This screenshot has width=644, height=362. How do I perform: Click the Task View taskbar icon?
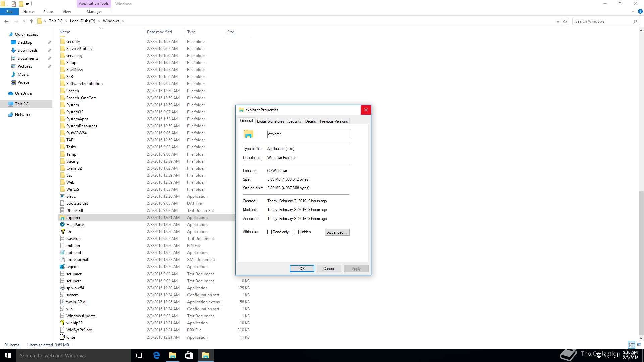pos(140,355)
